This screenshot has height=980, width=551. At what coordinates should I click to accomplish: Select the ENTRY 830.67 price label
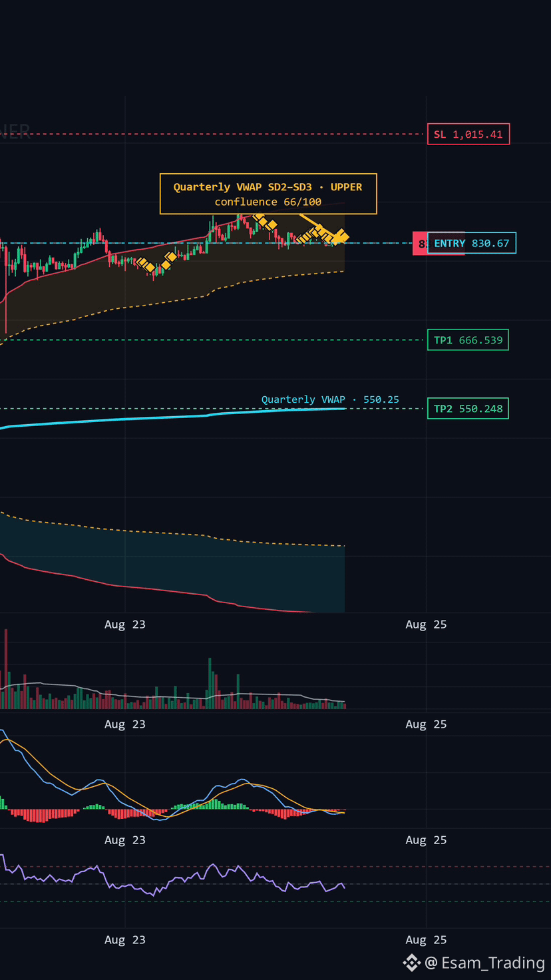coord(472,243)
